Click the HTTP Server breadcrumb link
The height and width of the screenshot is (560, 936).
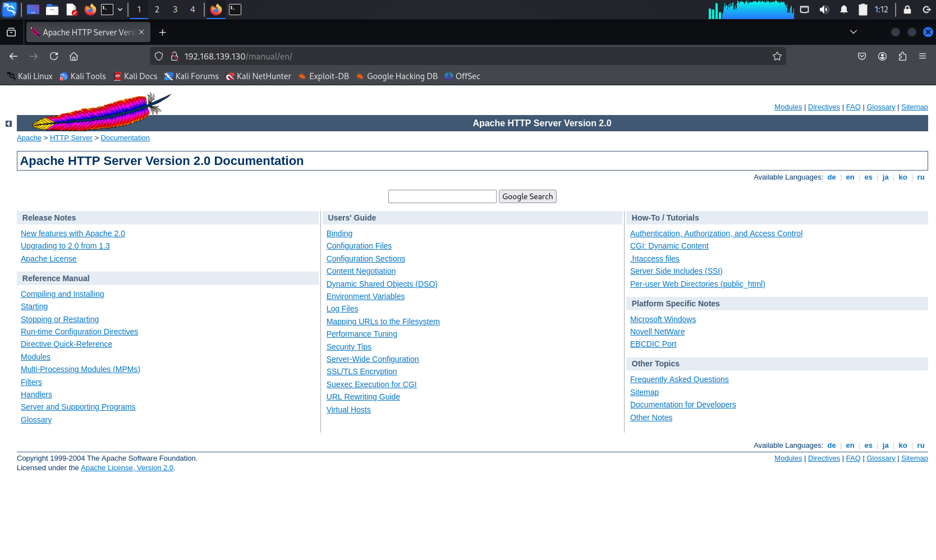71,138
